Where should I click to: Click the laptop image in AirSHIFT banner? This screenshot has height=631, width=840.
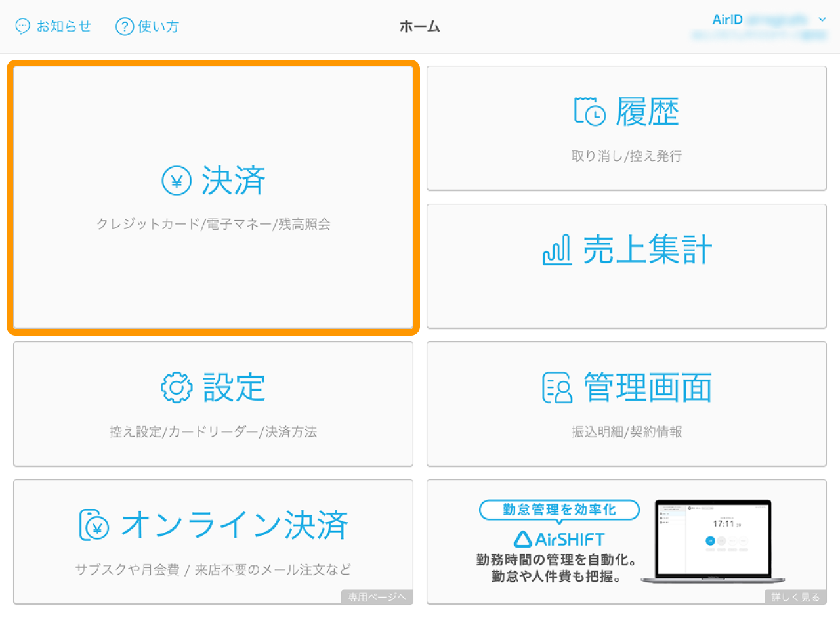pos(713,542)
